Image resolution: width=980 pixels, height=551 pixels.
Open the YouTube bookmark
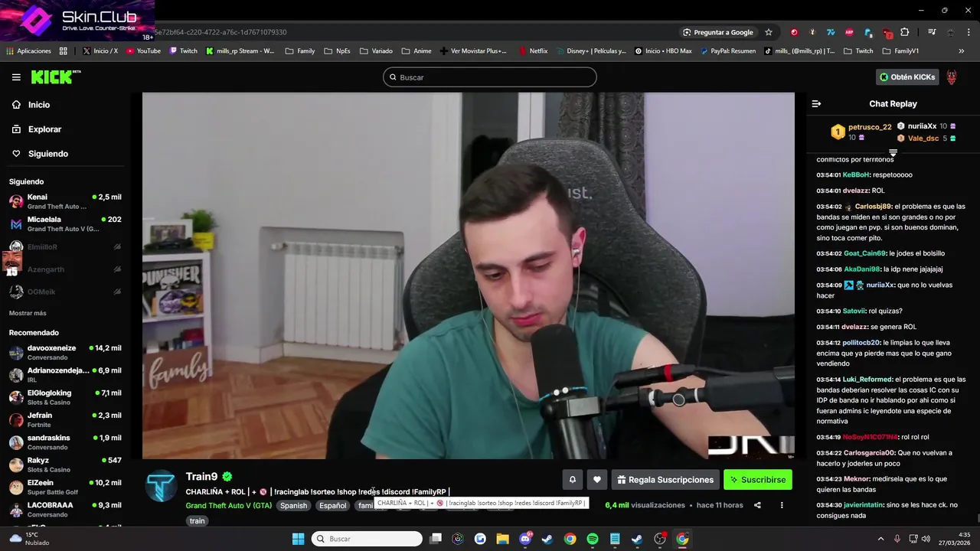143,51
